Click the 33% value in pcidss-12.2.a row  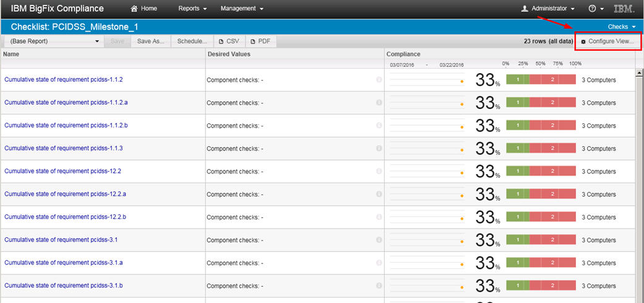point(488,194)
